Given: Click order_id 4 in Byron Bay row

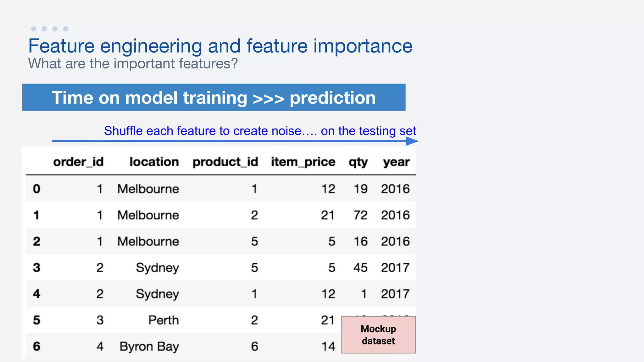Looking at the screenshot, I should click(x=100, y=346).
